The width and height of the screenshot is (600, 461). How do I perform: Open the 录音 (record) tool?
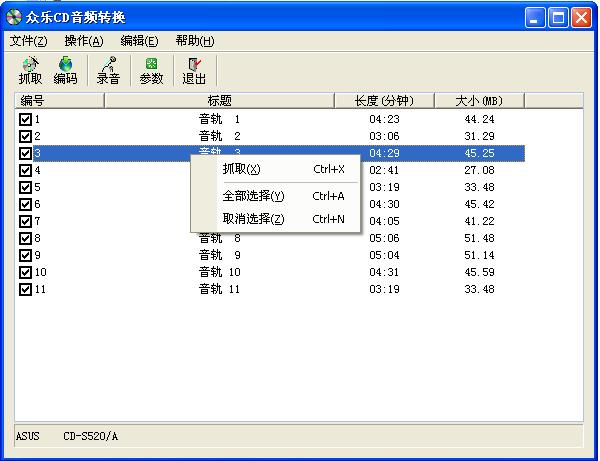click(108, 70)
